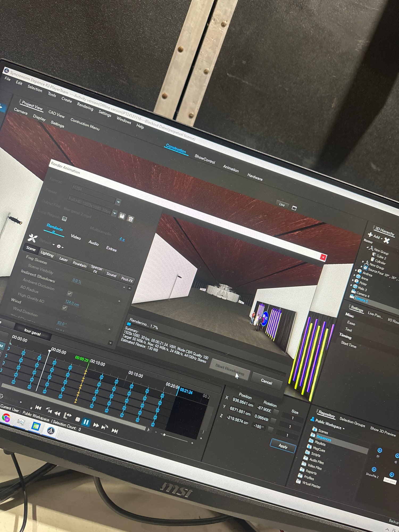Open Chrome from the Windows taskbar
This screenshot has height=532, width=399.
pyautogui.click(x=6, y=417)
